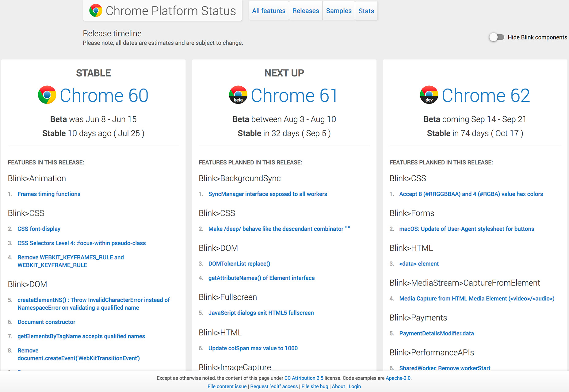
Task: Click the Chrome 62 dev logo icon
Action: pos(429,95)
